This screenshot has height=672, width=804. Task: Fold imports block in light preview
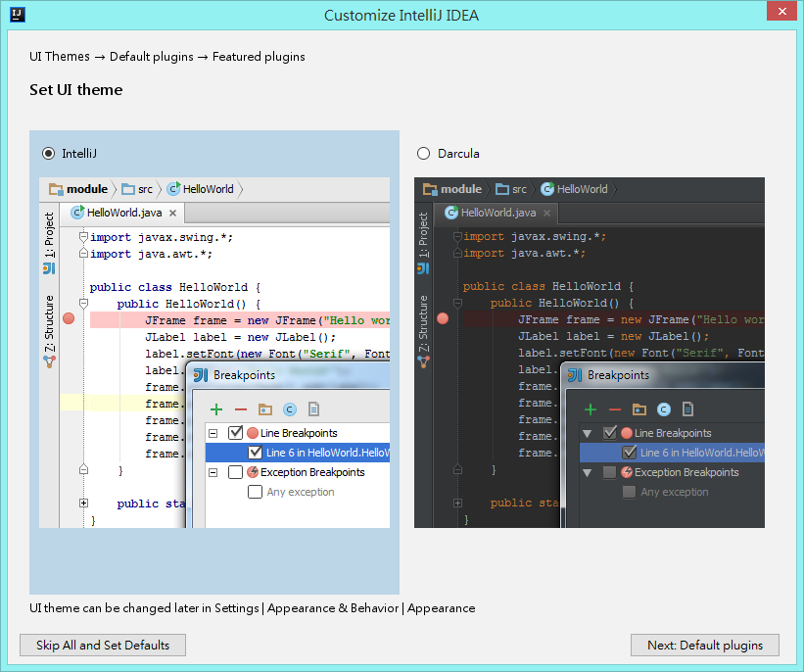click(x=83, y=237)
